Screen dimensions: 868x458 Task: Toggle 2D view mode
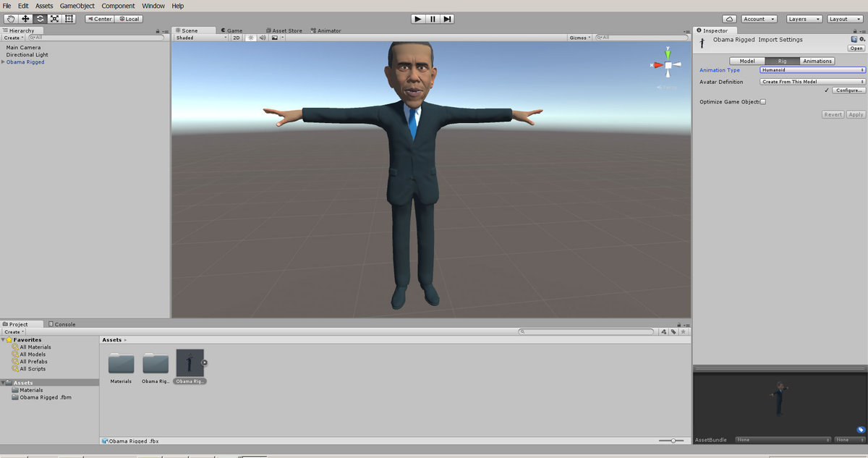pos(236,38)
